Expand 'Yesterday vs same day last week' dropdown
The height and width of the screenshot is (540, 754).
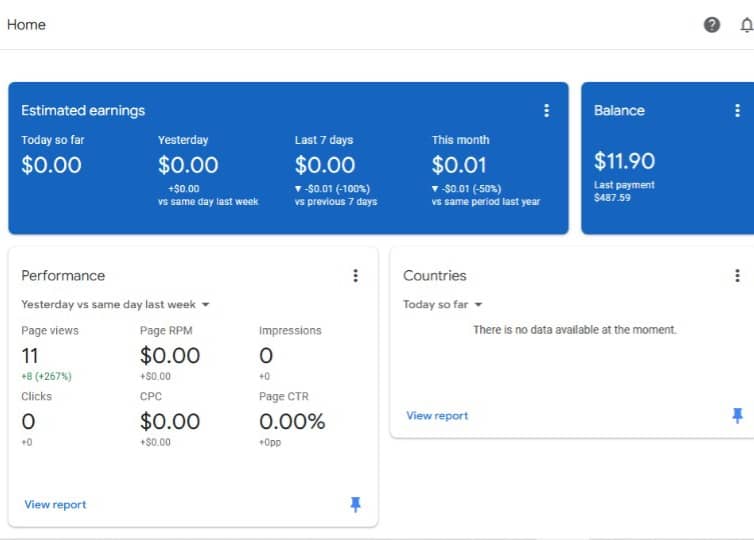[x=115, y=304]
